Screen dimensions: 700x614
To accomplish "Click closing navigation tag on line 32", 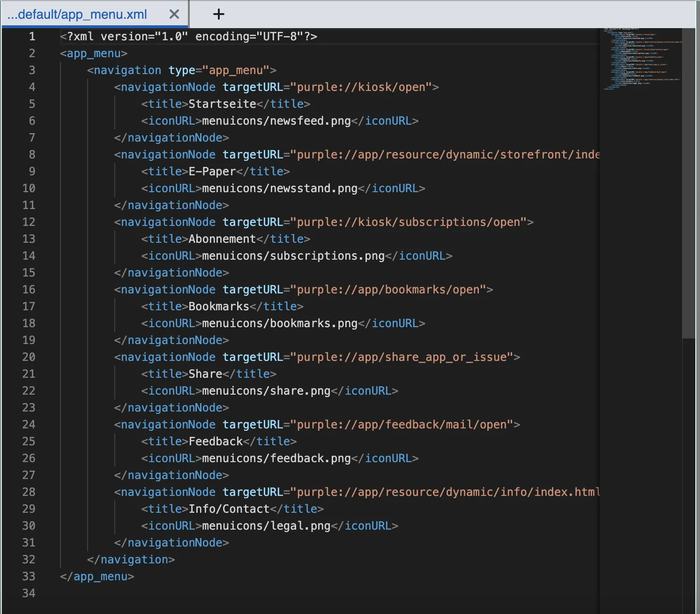I will point(131,560).
